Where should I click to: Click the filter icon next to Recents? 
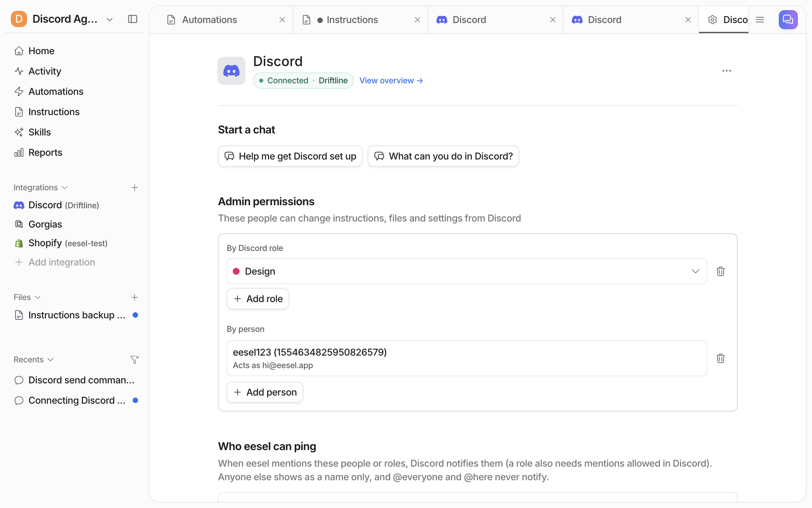[135, 359]
